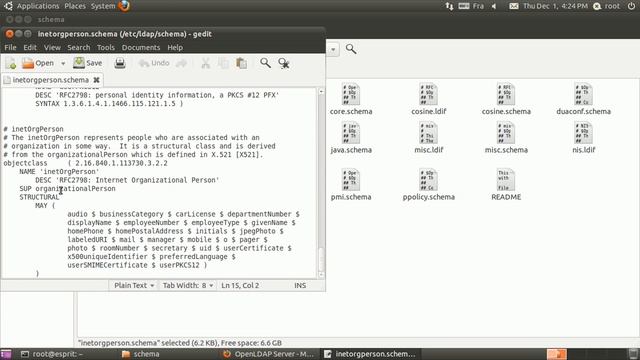Switch to inetorgperson.schema gedit taskbar button
Viewport: 640px width, 360px height.
click(x=370, y=354)
